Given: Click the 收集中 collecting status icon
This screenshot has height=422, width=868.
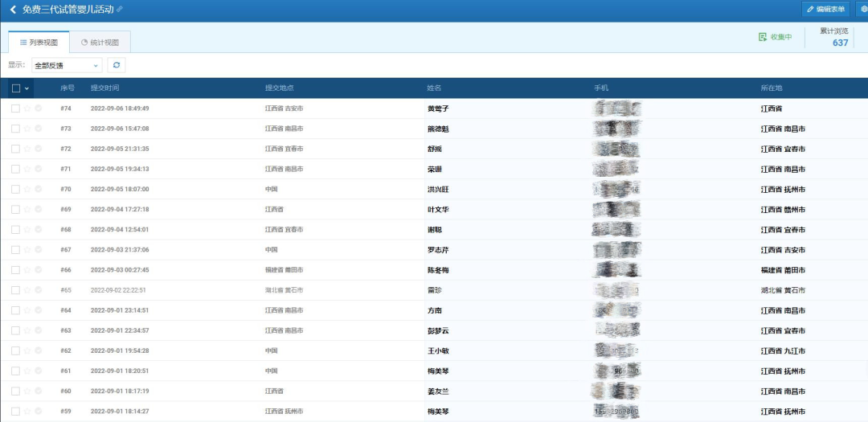Looking at the screenshot, I should (x=763, y=37).
